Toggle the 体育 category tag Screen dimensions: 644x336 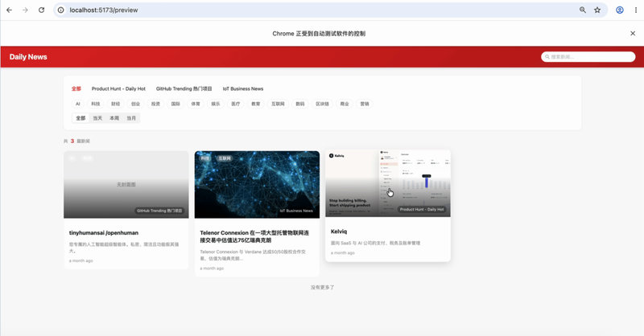pos(196,104)
